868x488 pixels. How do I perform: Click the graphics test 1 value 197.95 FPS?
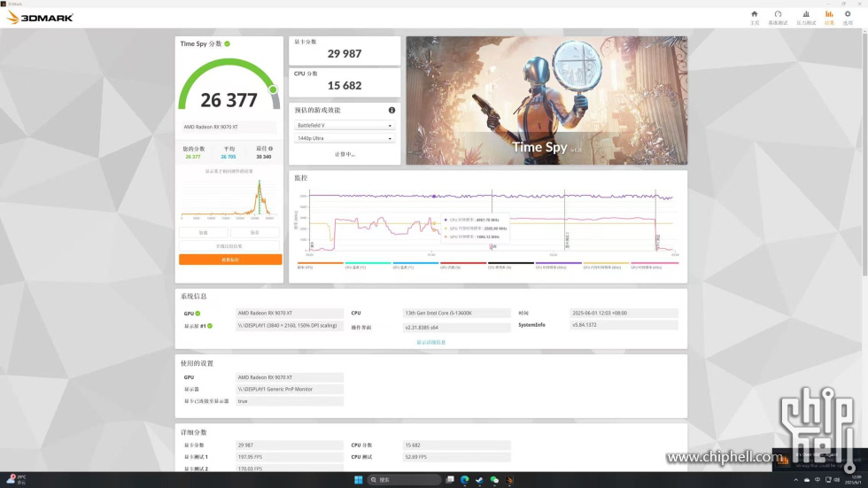click(x=290, y=457)
